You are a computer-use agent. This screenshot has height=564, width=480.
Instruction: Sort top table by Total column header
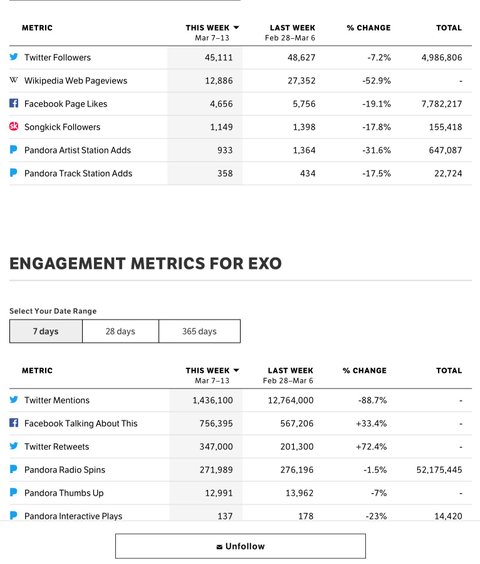click(449, 28)
